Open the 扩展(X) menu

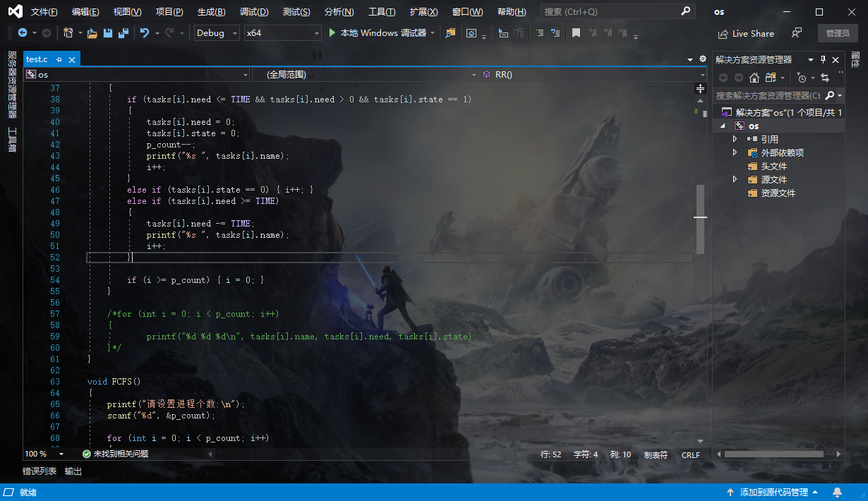(423, 12)
